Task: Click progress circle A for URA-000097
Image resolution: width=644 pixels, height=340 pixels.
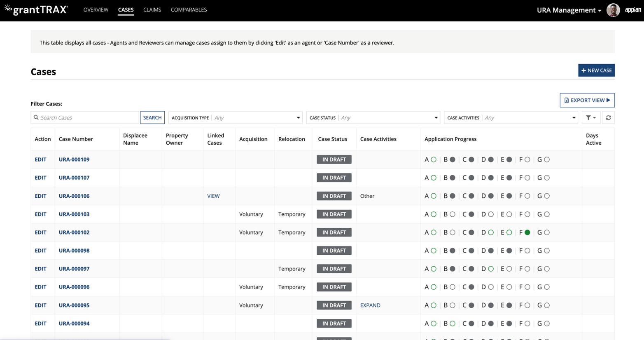Action: point(434,269)
